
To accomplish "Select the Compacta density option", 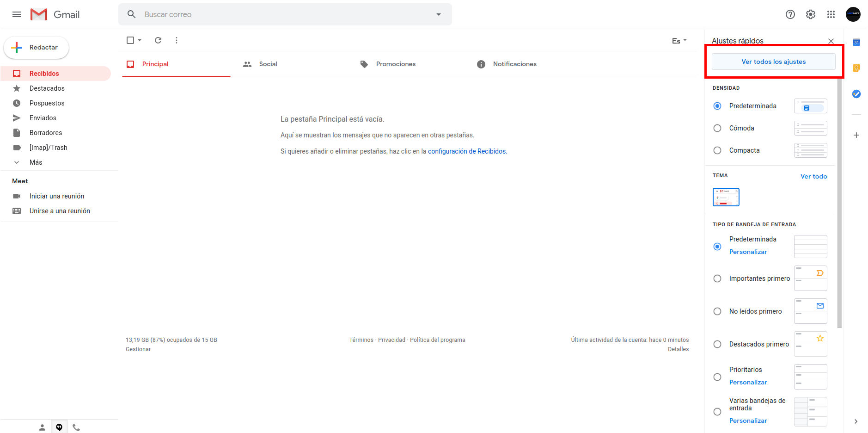I will [717, 150].
